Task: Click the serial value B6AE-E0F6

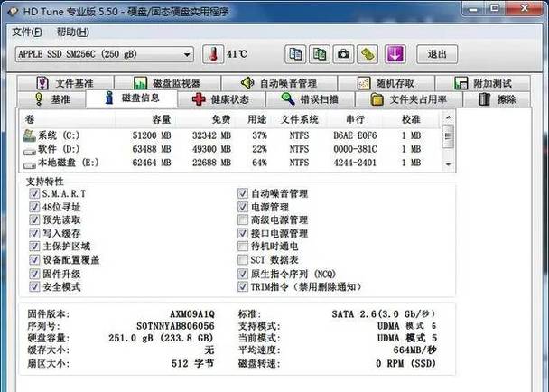Action: (355, 135)
